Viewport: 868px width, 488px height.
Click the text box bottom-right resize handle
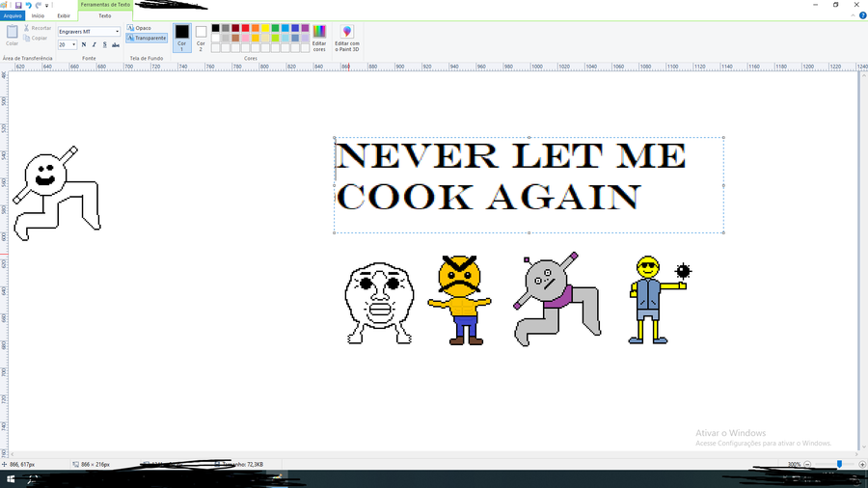tap(723, 232)
